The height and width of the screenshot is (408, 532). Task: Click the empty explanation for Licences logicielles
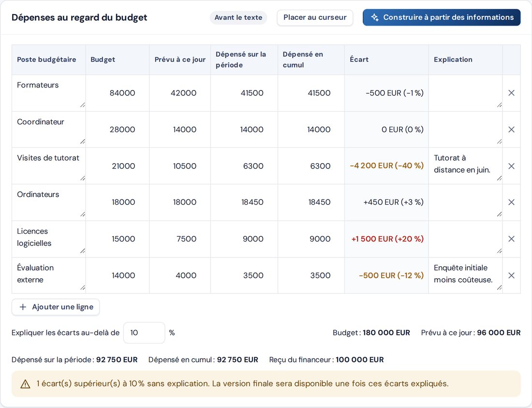coord(465,239)
